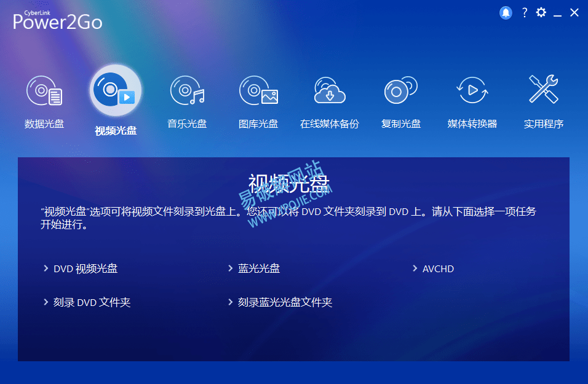Click the CyberLink Power2Go logo
This screenshot has height=384, width=588.
pyautogui.click(x=57, y=20)
